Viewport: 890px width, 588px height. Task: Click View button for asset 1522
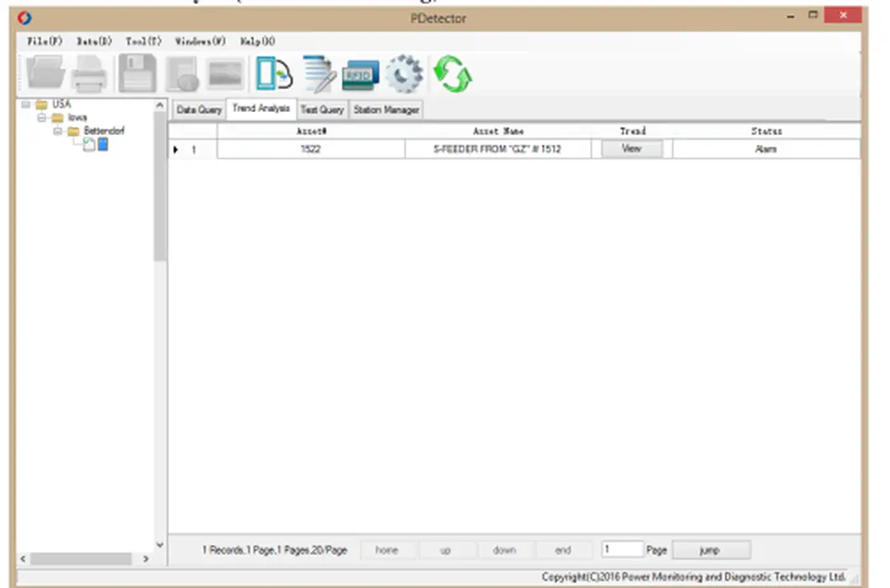[x=631, y=149]
